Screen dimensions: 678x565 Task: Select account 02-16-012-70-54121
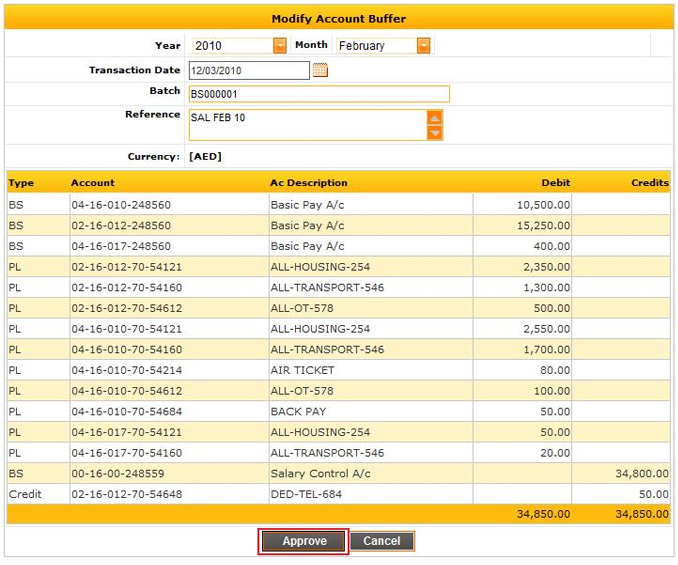127,267
